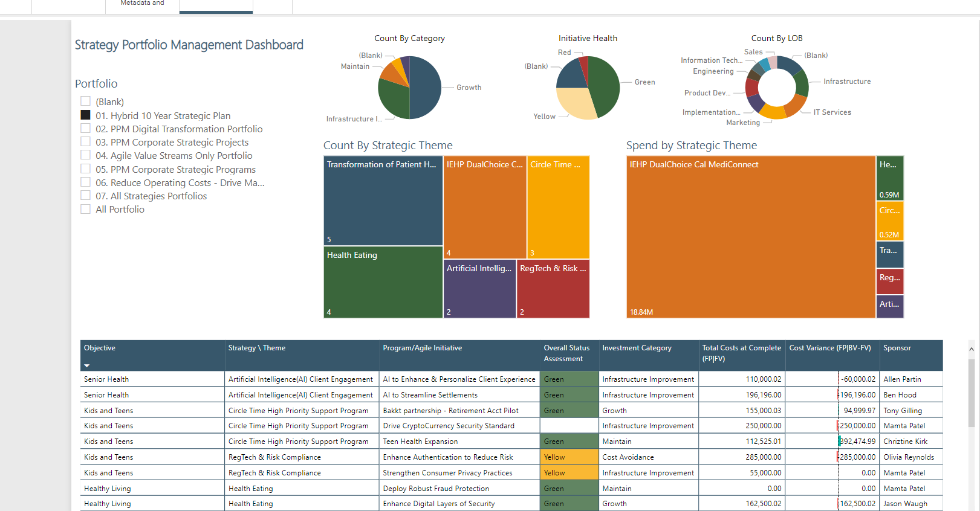Select Transformation of Patient H... treemap tile

pyautogui.click(x=383, y=201)
